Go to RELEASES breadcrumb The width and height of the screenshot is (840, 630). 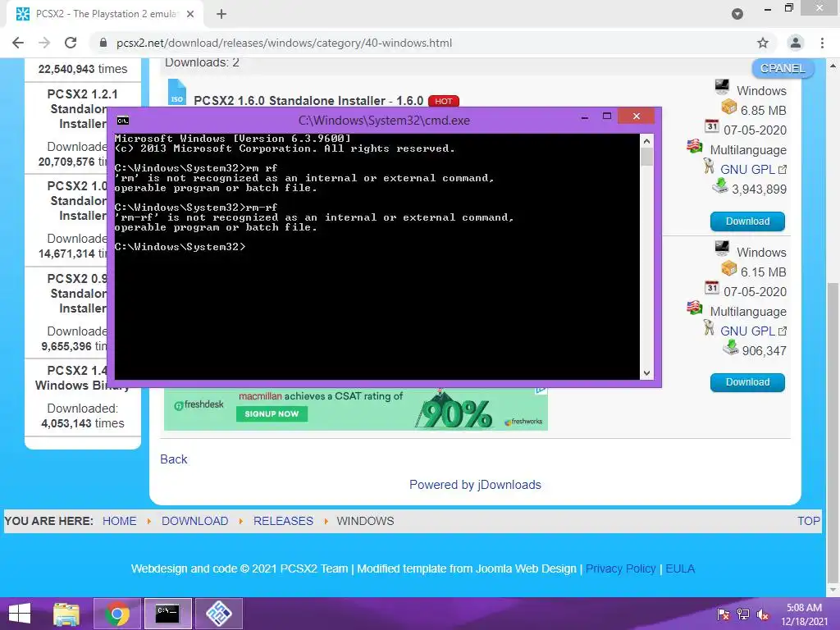point(283,521)
